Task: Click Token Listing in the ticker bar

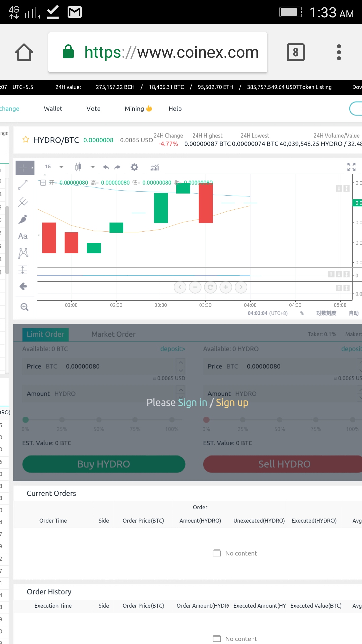Action: tap(315, 87)
